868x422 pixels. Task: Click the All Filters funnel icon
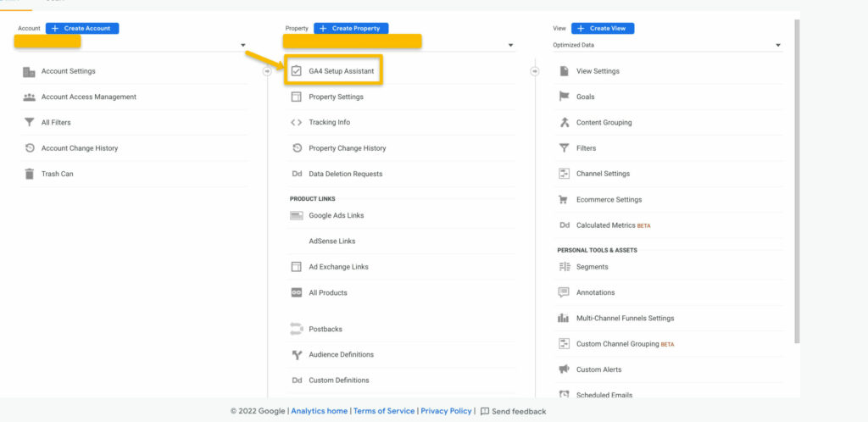point(29,123)
